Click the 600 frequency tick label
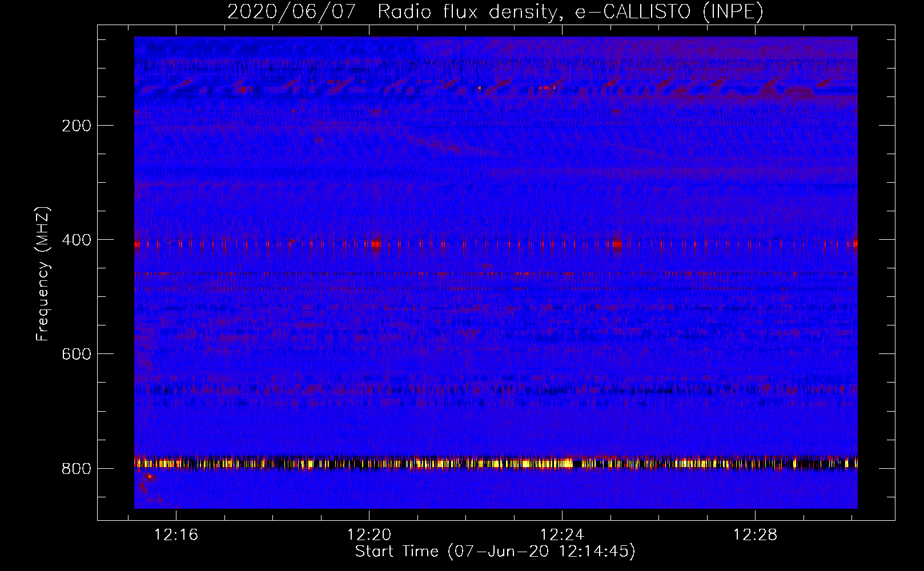 point(77,354)
